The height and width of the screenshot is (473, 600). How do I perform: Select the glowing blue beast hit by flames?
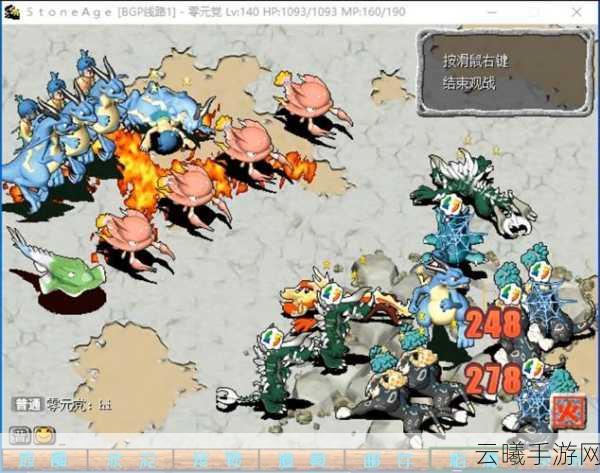165,115
